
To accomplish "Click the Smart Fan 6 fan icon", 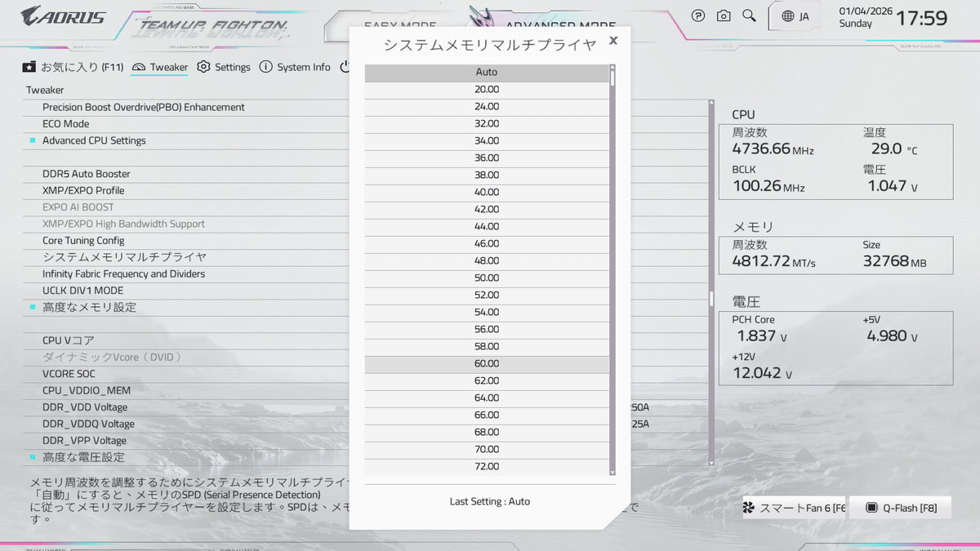I will click(748, 508).
